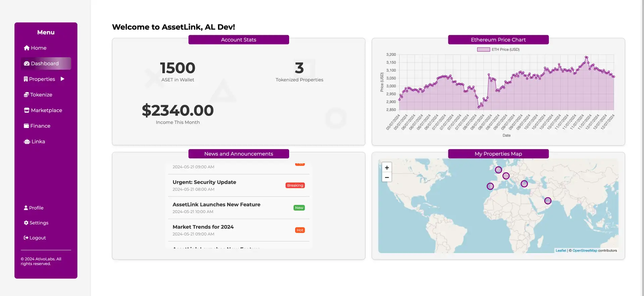Zoom out on the properties map
This screenshot has width=644, height=296.
pyautogui.click(x=387, y=177)
